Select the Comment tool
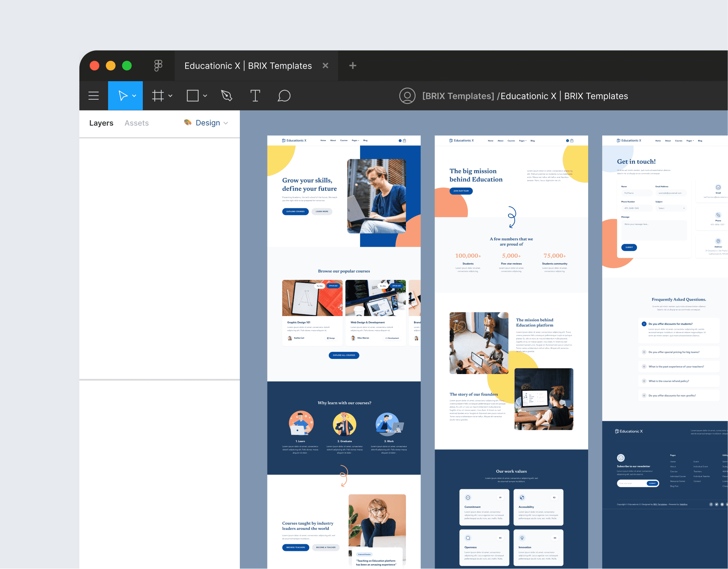This screenshot has width=728, height=569. (284, 96)
